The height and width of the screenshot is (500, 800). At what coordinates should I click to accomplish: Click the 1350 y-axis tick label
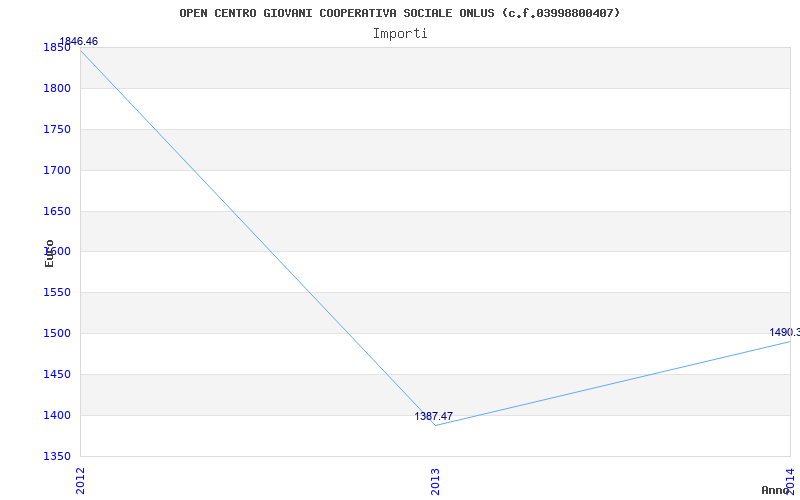pos(57,456)
